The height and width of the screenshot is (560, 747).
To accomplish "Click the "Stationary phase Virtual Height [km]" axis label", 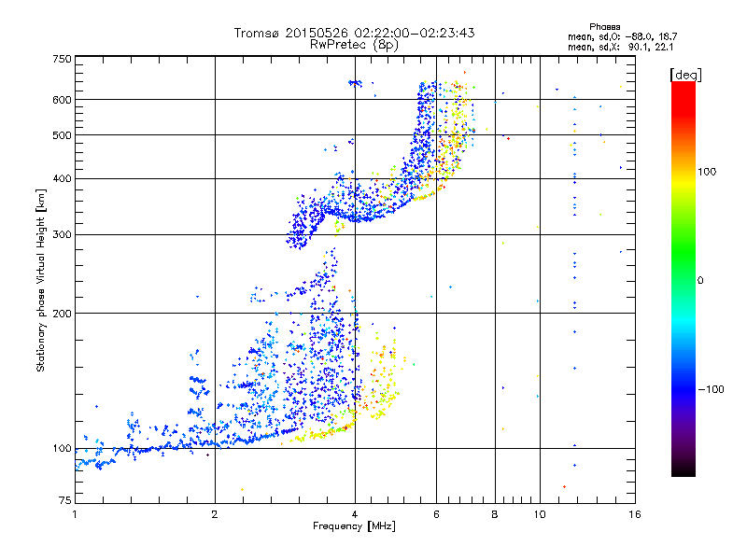I will pos(40,281).
